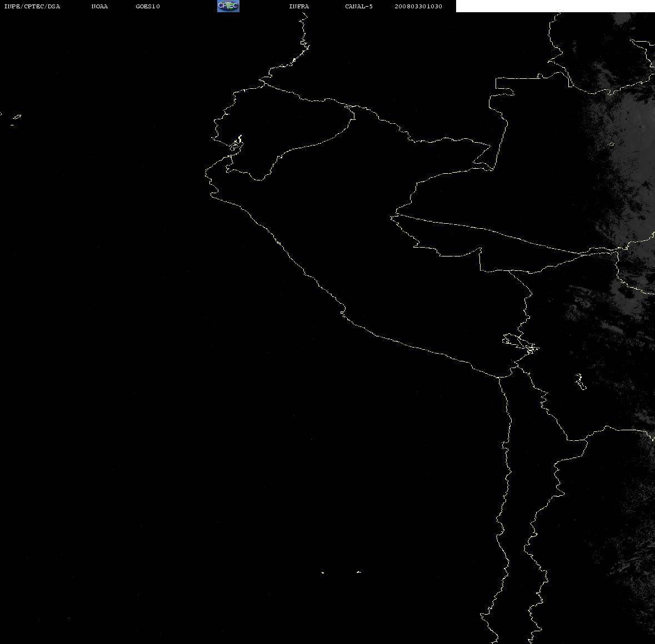Click the CPTEC logo in header
Screen dimensions: 655x644
coord(228,6)
